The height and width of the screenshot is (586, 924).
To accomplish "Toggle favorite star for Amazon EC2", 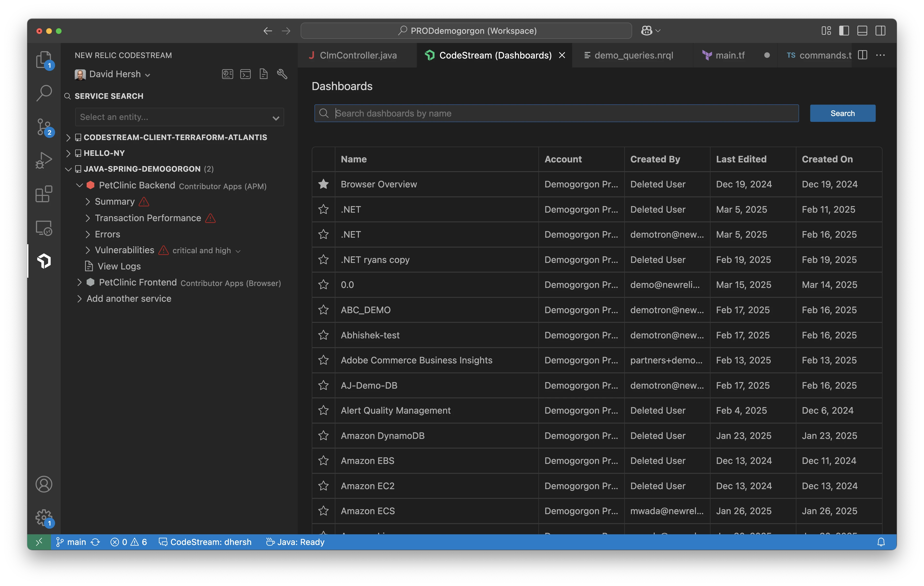I will point(323,486).
